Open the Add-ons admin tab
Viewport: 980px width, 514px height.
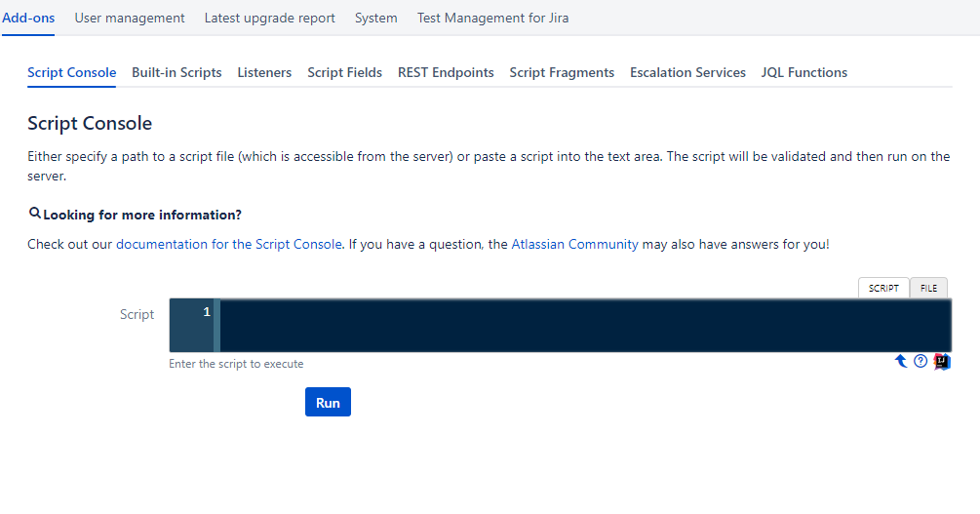tap(28, 19)
